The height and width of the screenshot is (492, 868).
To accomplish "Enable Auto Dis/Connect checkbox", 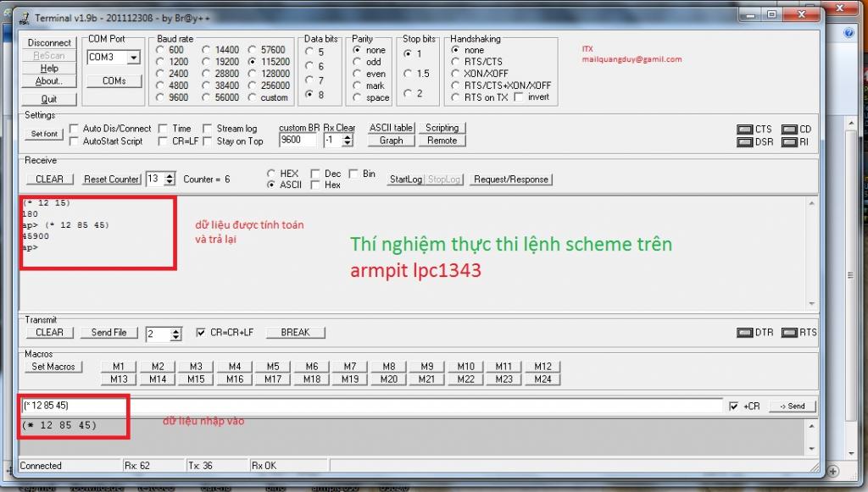I will point(74,128).
